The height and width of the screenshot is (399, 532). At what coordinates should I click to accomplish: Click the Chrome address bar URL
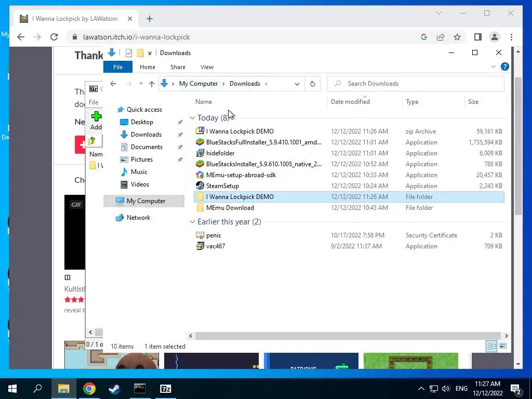click(136, 37)
